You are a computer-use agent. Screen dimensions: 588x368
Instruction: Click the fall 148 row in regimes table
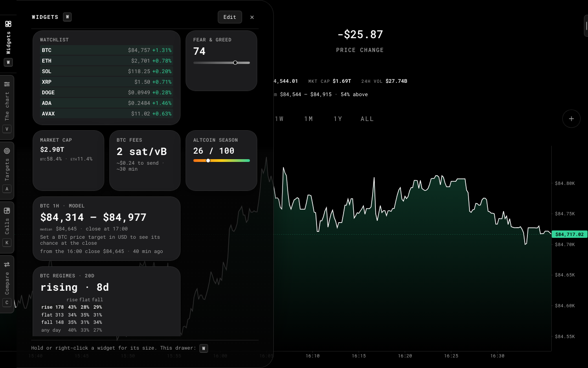[x=72, y=322]
